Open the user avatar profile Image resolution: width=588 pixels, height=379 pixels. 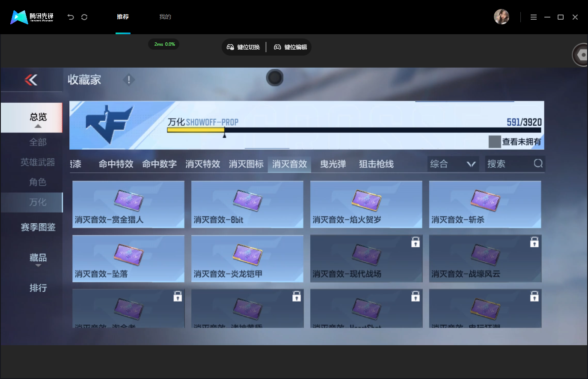pyautogui.click(x=502, y=17)
